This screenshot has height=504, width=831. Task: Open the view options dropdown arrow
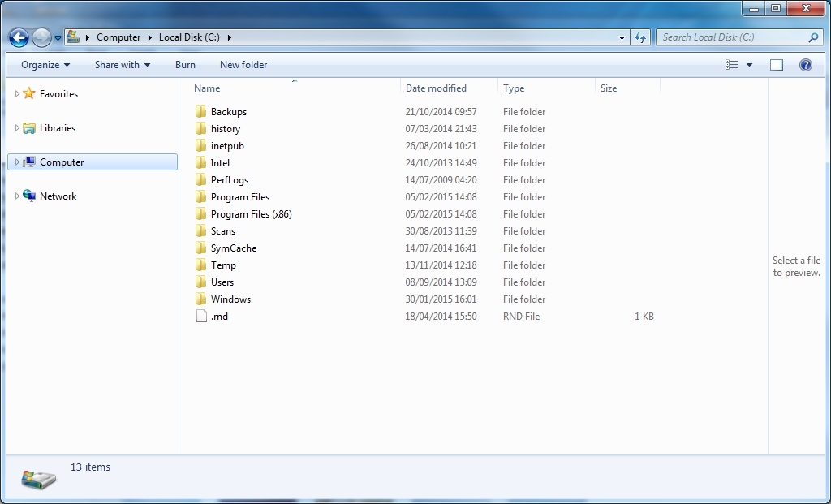[x=749, y=65]
